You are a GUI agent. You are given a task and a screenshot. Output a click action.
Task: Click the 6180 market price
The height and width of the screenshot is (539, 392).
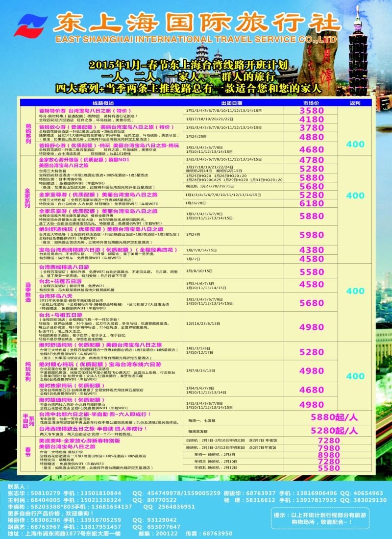click(x=312, y=203)
